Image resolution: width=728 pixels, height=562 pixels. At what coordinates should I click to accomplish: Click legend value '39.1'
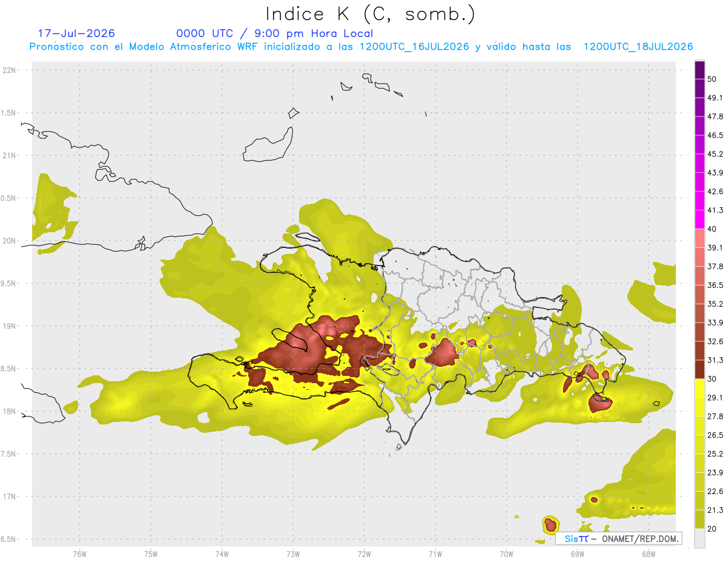(715, 247)
